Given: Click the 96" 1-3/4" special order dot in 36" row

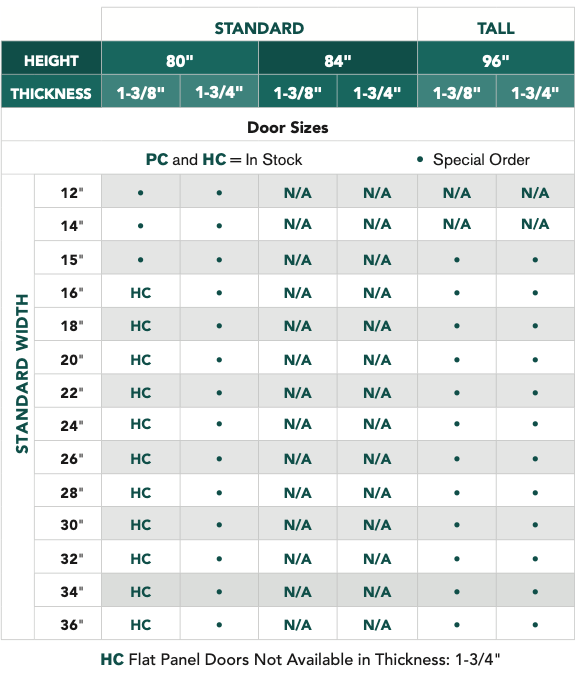Looking at the screenshot, I should (535, 625).
